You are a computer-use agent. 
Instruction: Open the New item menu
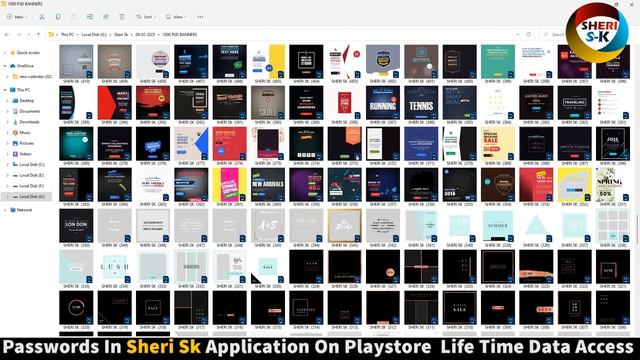pos(17,17)
